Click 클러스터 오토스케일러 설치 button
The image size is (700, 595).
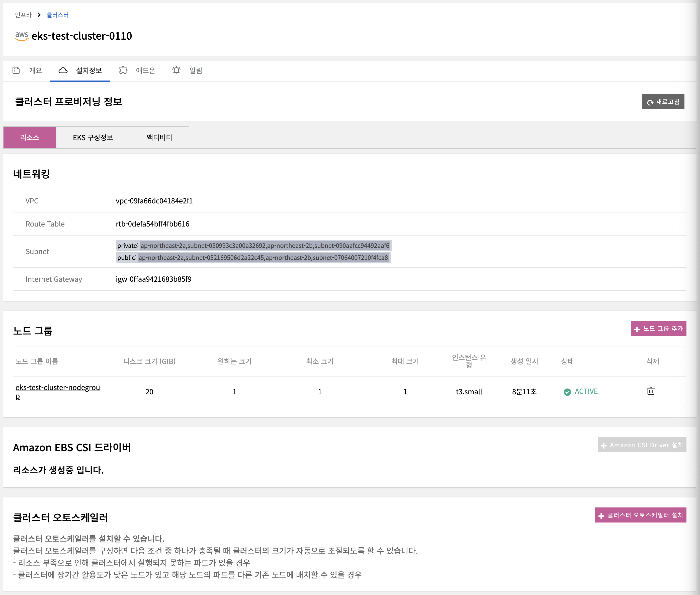tap(640, 515)
